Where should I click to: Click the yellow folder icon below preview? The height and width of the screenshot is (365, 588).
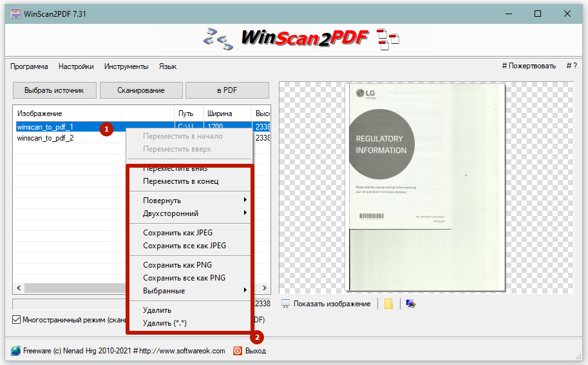coord(388,304)
